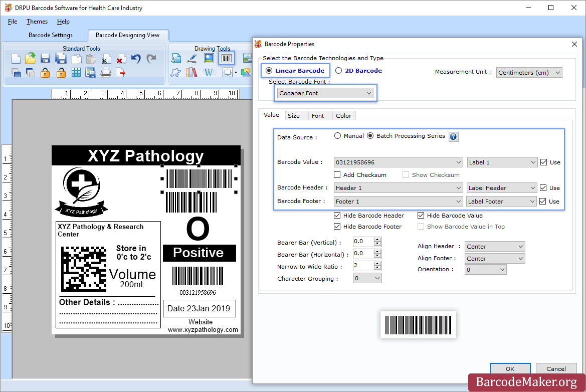
Task: Unlock object with open padlock icon
Action: click(x=61, y=73)
